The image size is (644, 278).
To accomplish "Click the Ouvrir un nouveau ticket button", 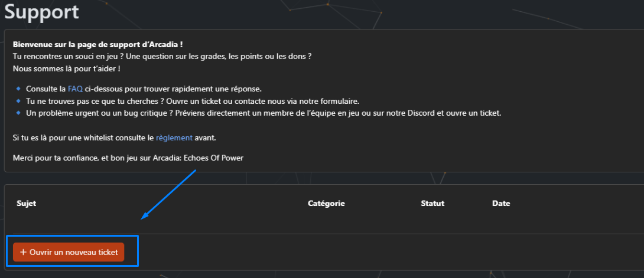I will point(69,252).
